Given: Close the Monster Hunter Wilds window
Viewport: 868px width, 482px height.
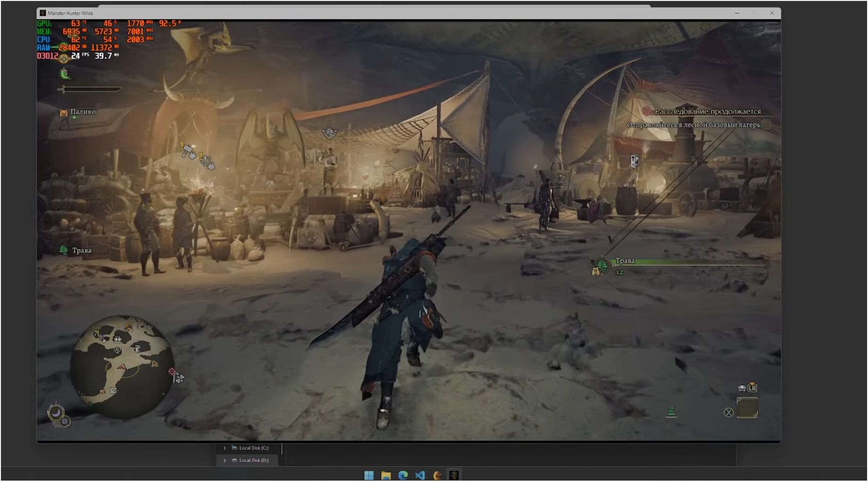Looking at the screenshot, I should [x=772, y=13].
